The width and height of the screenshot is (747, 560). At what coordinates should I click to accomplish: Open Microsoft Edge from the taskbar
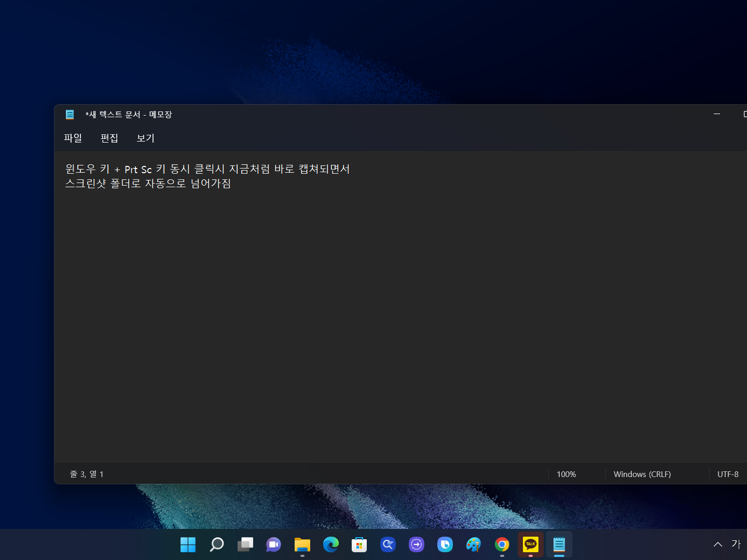point(330,544)
